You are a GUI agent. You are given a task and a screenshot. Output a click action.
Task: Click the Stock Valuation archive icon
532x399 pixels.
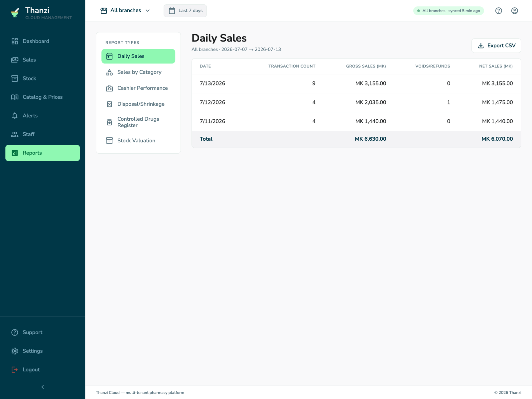(x=109, y=141)
